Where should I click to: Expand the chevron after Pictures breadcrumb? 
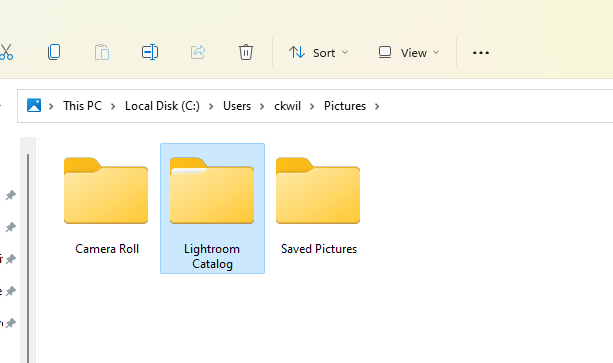click(x=377, y=106)
